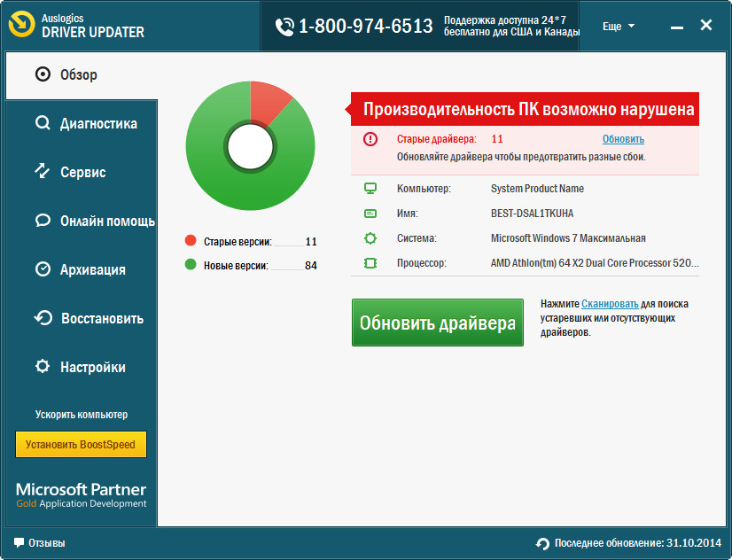
Task: Click the Сканировать link
Action: [x=610, y=304]
